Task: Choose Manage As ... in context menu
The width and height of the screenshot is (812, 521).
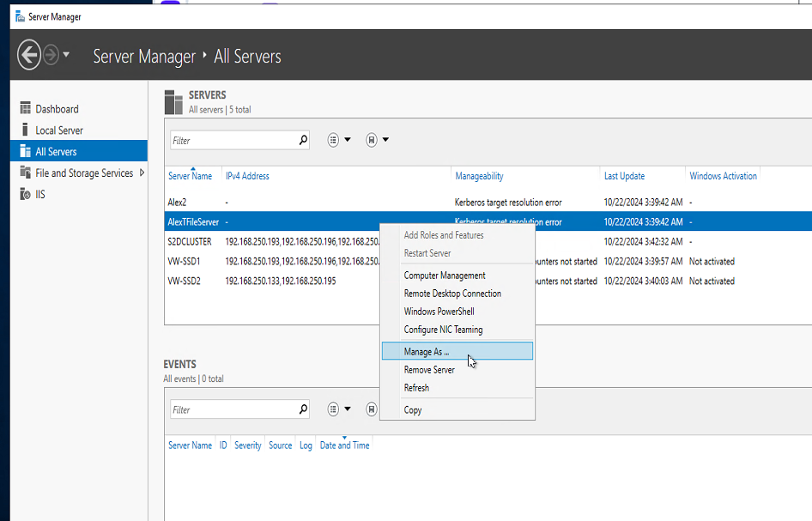Action: coord(458,351)
